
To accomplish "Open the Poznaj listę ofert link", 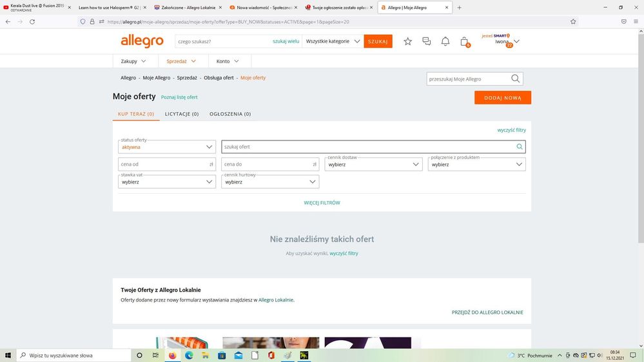I will coord(179,97).
